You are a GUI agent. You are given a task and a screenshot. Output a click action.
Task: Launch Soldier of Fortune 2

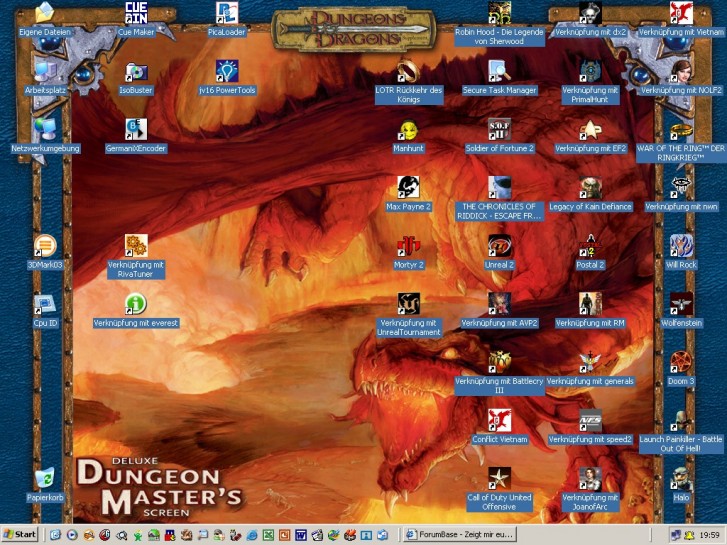coord(499,129)
